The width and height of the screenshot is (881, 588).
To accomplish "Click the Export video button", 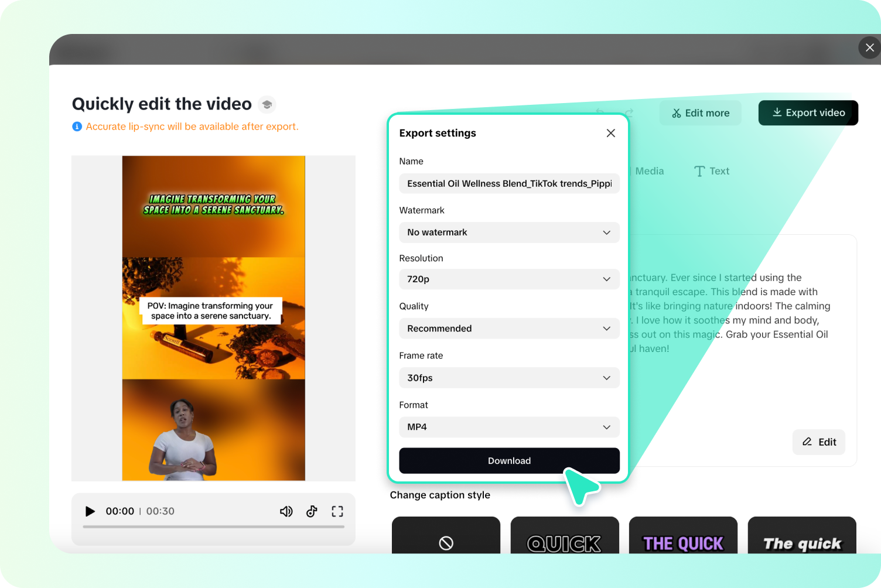I will pyautogui.click(x=808, y=112).
